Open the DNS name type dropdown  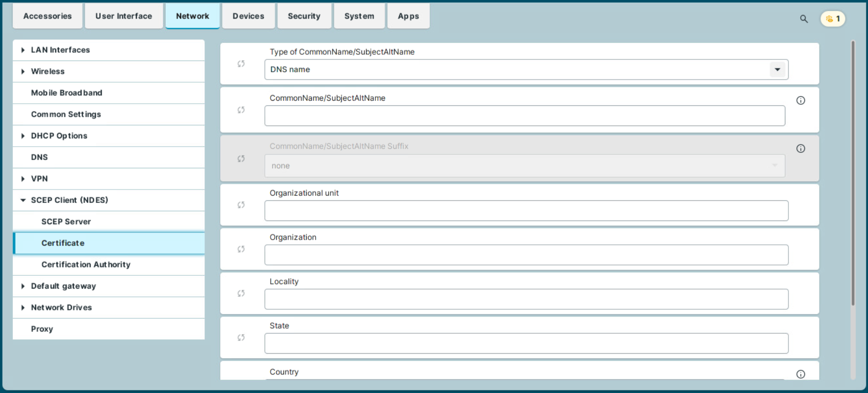click(x=777, y=70)
